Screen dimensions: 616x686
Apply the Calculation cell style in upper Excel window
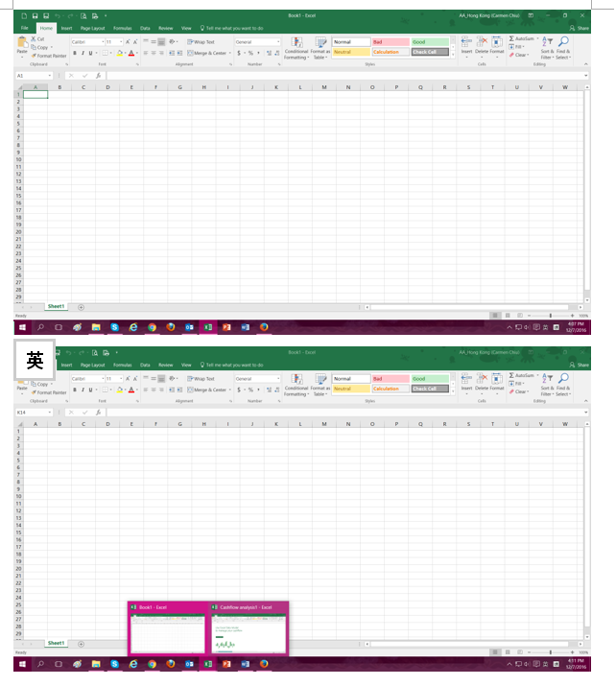click(391, 52)
